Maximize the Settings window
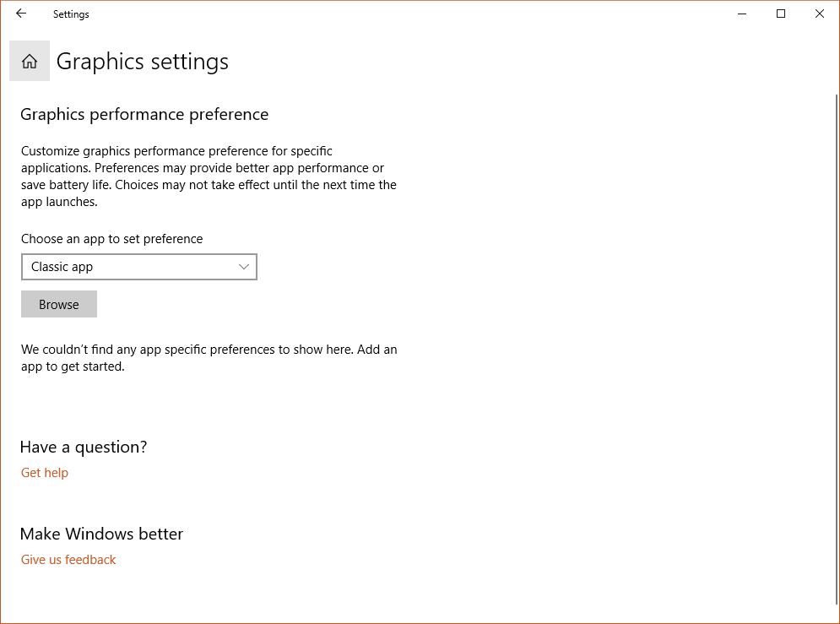840x624 pixels. coord(781,14)
